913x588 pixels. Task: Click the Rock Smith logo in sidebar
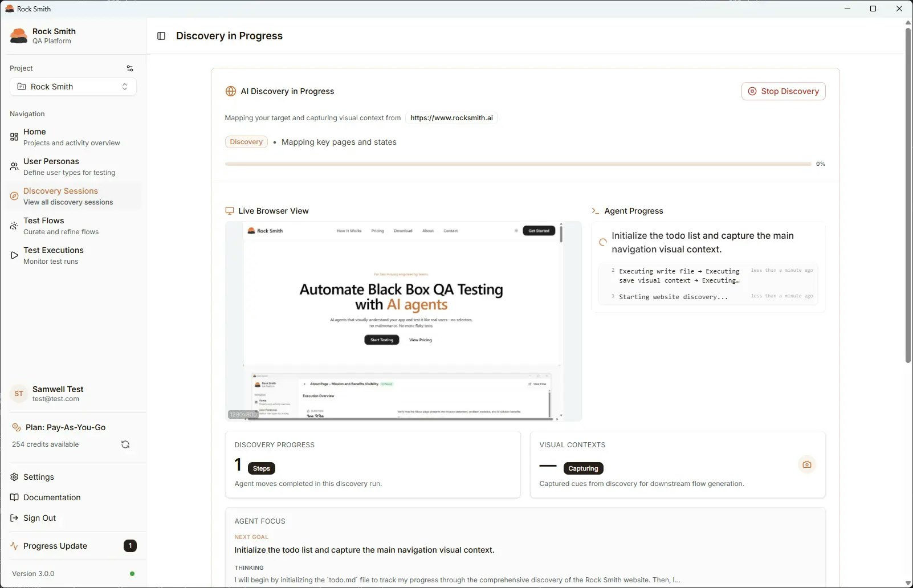pos(19,35)
